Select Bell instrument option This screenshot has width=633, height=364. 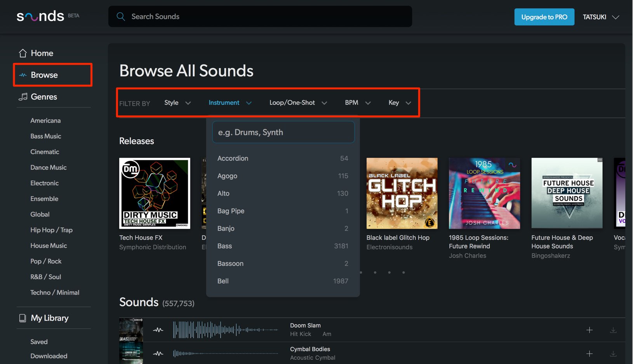[283, 281]
